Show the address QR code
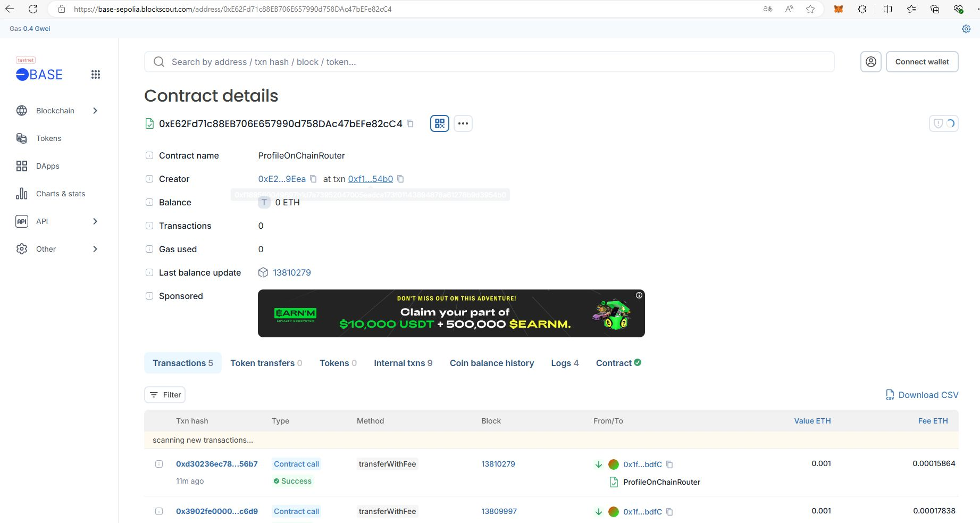Image resolution: width=980 pixels, height=523 pixels. tap(440, 123)
